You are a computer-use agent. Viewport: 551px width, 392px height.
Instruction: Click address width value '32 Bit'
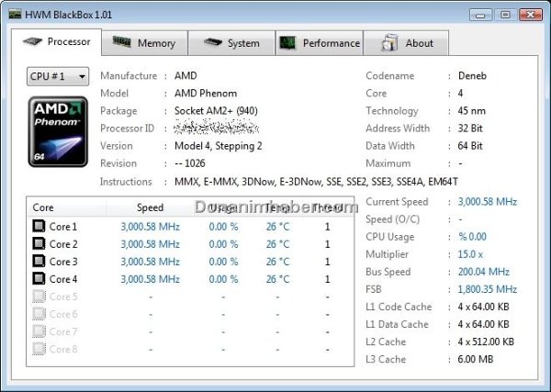tap(470, 129)
